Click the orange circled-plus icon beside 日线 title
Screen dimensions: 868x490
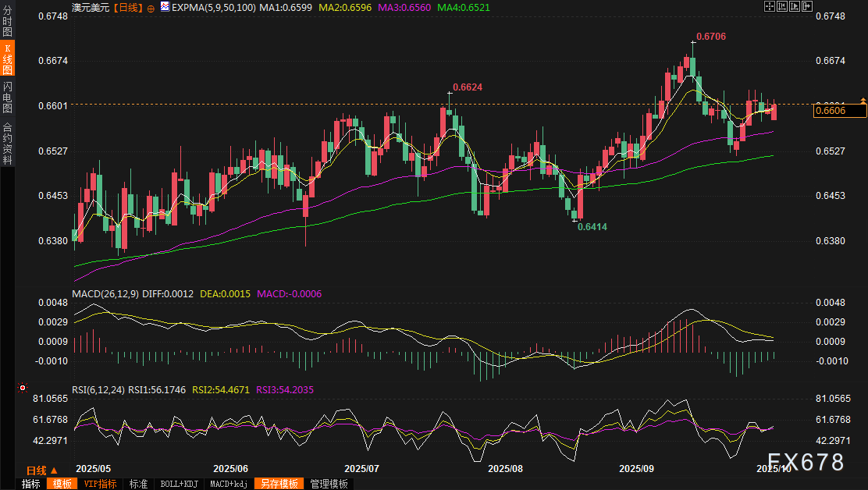pos(151,6)
